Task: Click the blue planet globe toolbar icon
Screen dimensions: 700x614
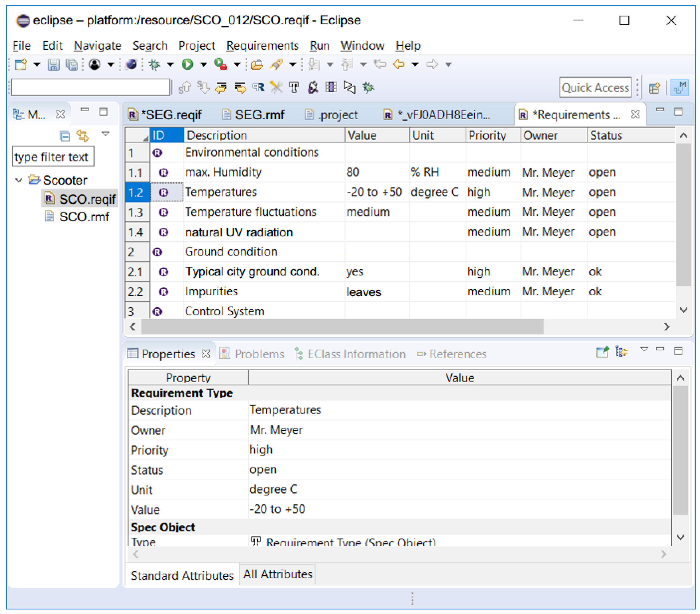Action: (x=131, y=64)
